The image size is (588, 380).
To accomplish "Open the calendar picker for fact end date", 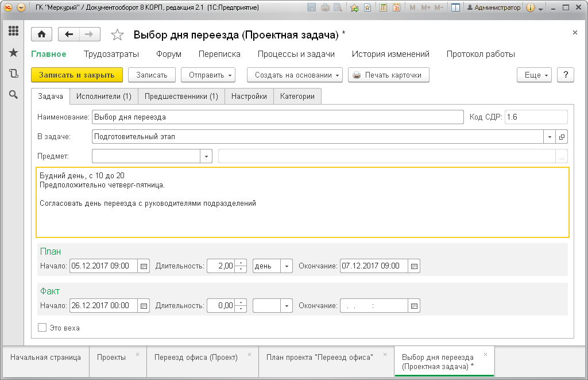I will [x=414, y=306].
